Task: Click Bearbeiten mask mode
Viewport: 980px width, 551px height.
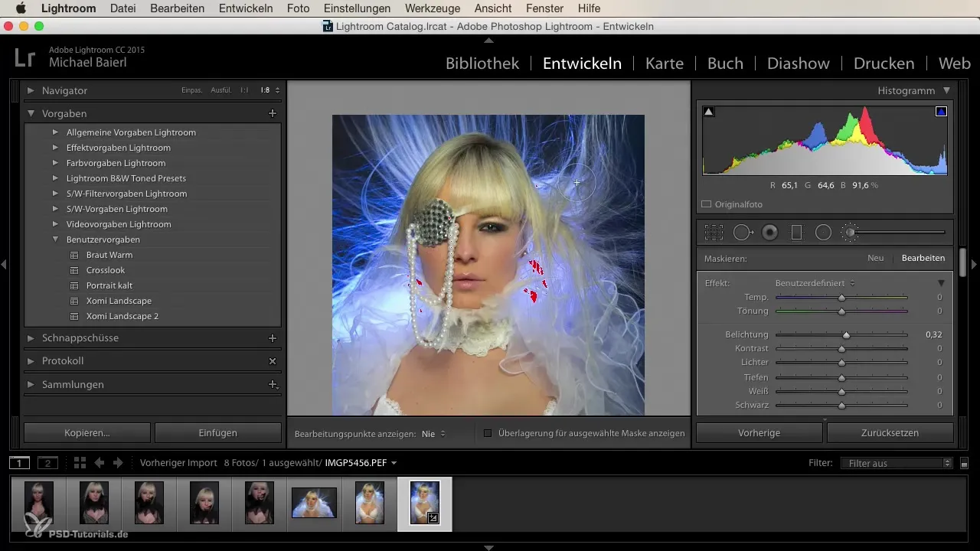Action: pos(923,259)
